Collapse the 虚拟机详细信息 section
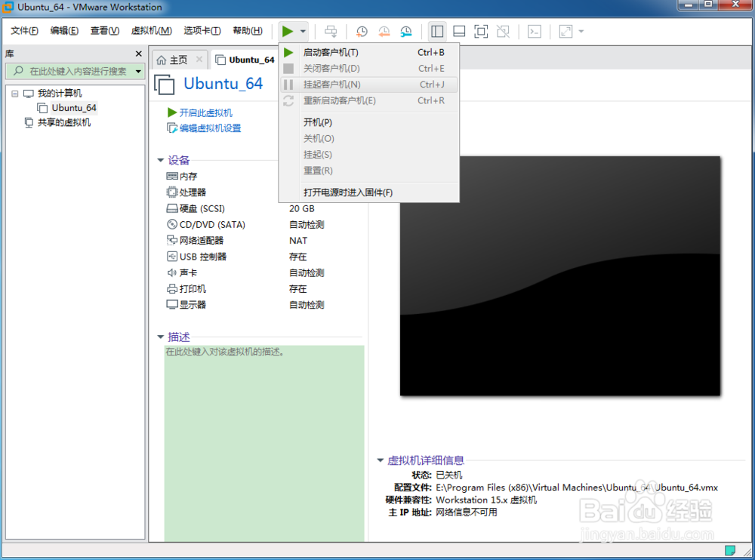Viewport: 755px width, 560px height. tap(380, 461)
